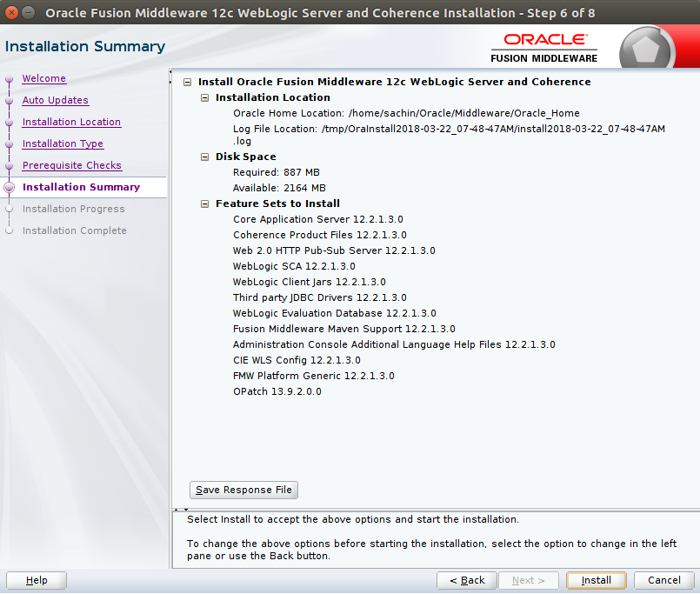The width and height of the screenshot is (700, 594).
Task: Select CIE WLS Config 12.2.1.3.0
Action: click(x=297, y=360)
